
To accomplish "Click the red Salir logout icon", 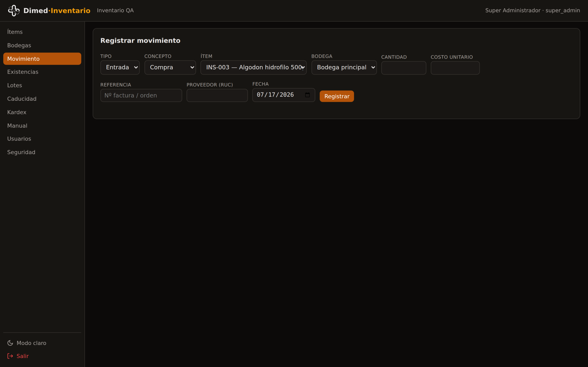I will 10,356.
